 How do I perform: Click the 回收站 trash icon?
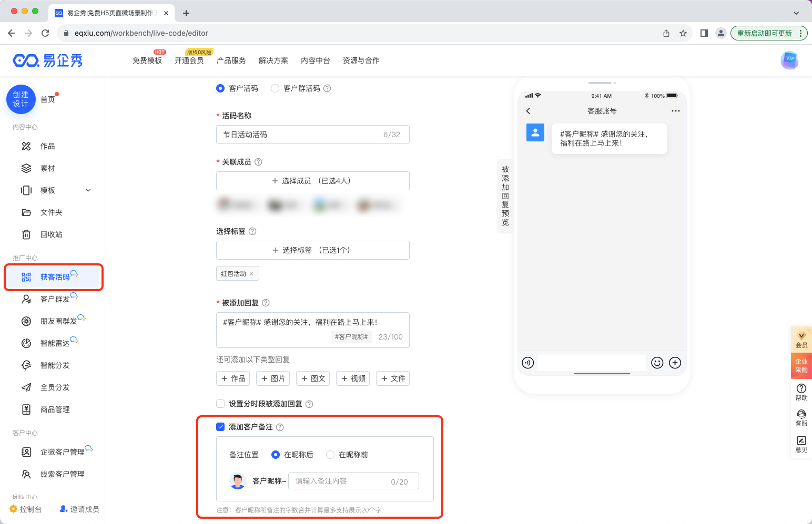pyautogui.click(x=26, y=234)
